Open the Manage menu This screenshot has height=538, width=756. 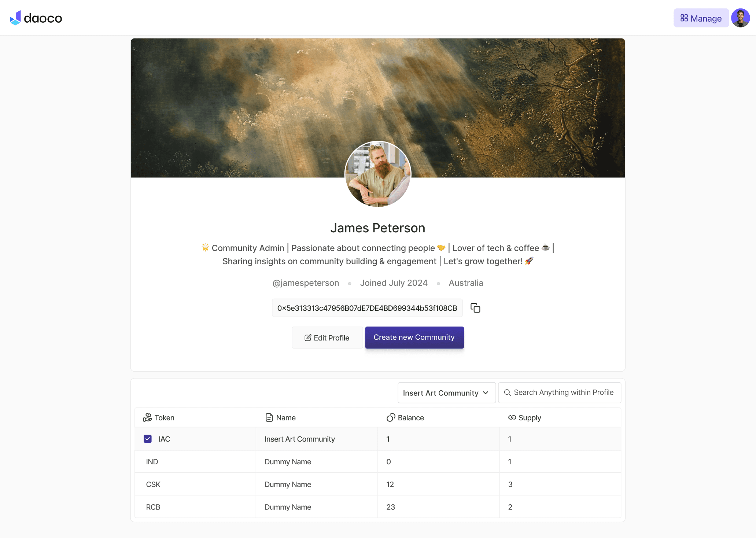point(701,18)
